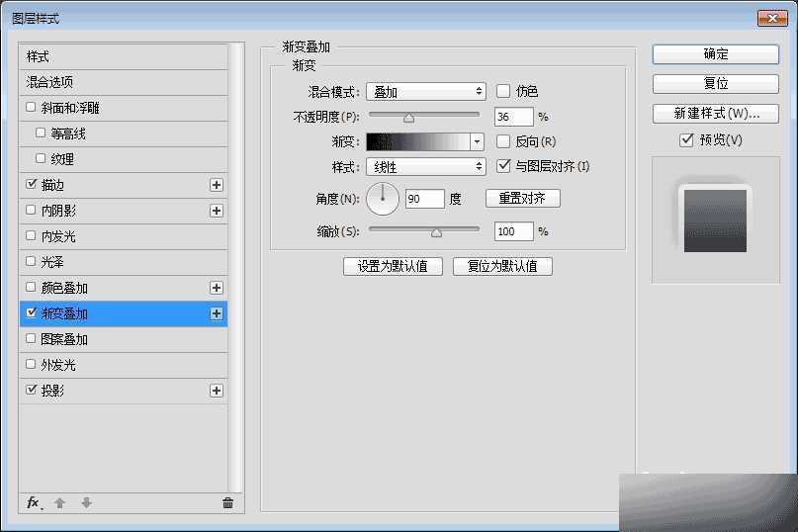This screenshot has width=798, height=532.
Task: Add another 渐变叠加 effect with plus icon
Action: coord(217,313)
